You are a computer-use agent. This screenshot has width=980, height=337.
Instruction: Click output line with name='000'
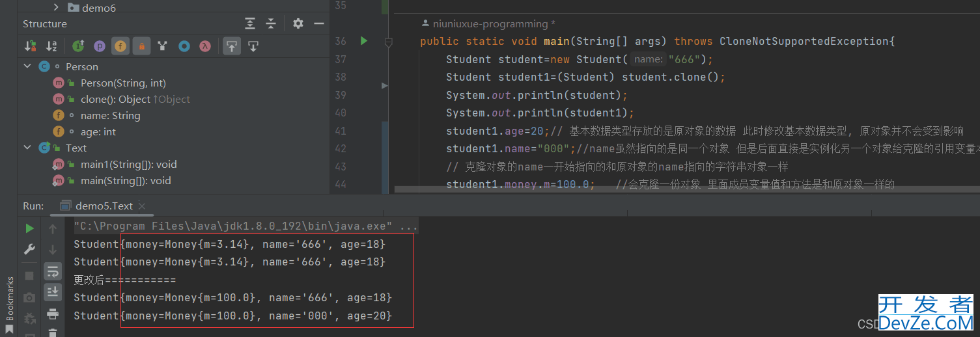pyautogui.click(x=232, y=316)
